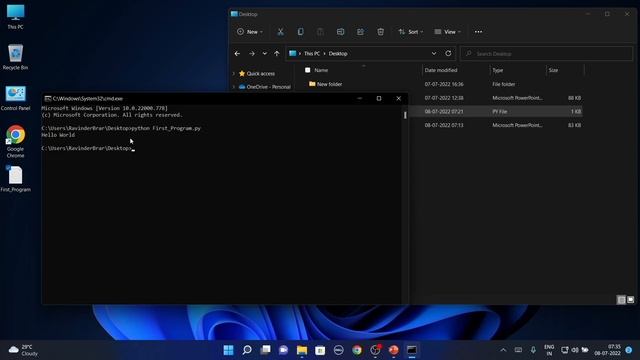The height and width of the screenshot is (360, 640).
Task: Click the microphone icon in system tray
Action: click(x=533, y=350)
